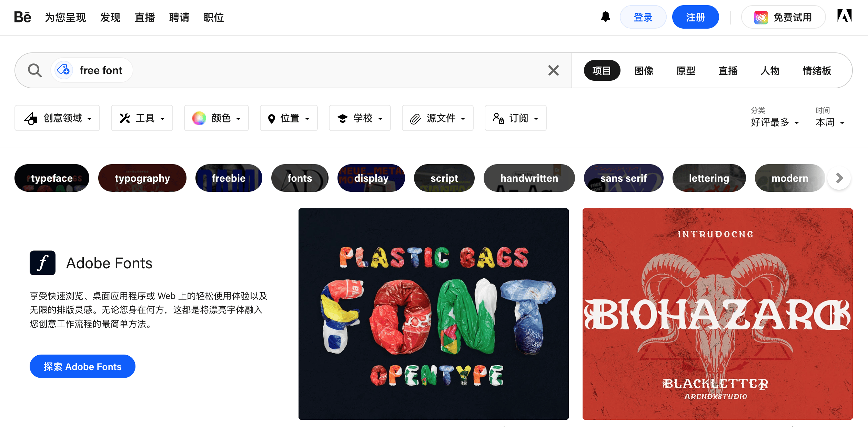Change the 本周 time dropdown
The height and width of the screenshot is (427, 868).
point(830,122)
